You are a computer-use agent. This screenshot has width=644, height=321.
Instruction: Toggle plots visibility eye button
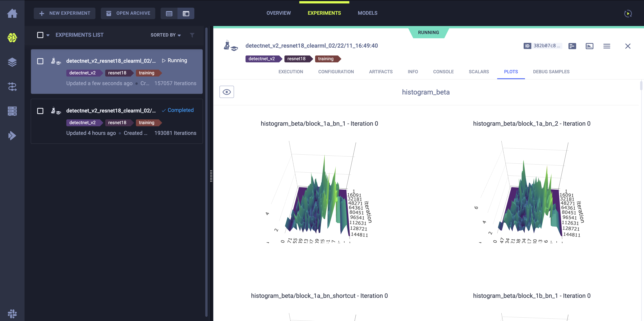(227, 92)
